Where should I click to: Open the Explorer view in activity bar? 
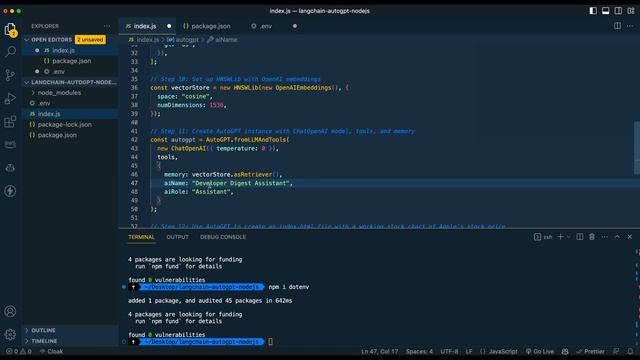point(10,29)
